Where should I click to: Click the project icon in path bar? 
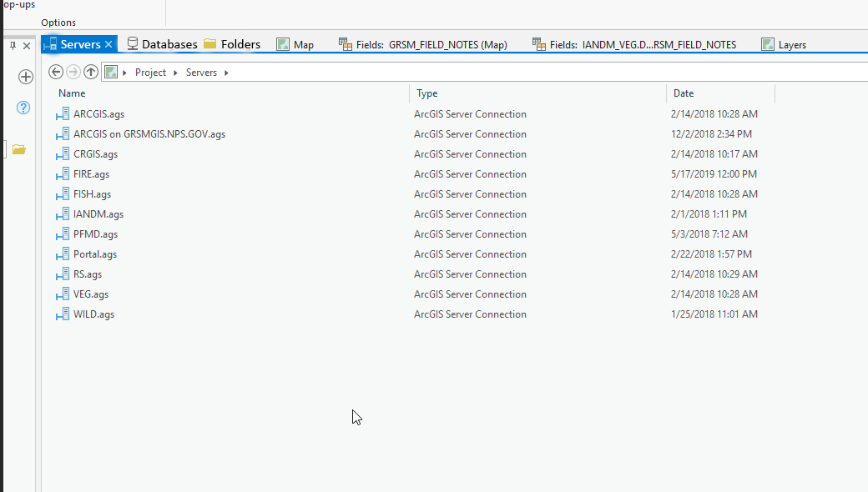pos(111,72)
